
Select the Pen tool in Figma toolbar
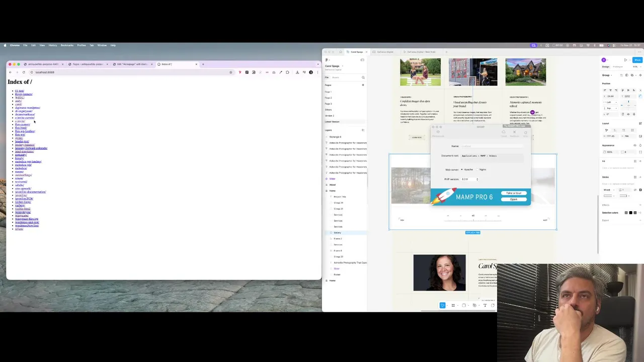pyautogui.click(x=474, y=305)
